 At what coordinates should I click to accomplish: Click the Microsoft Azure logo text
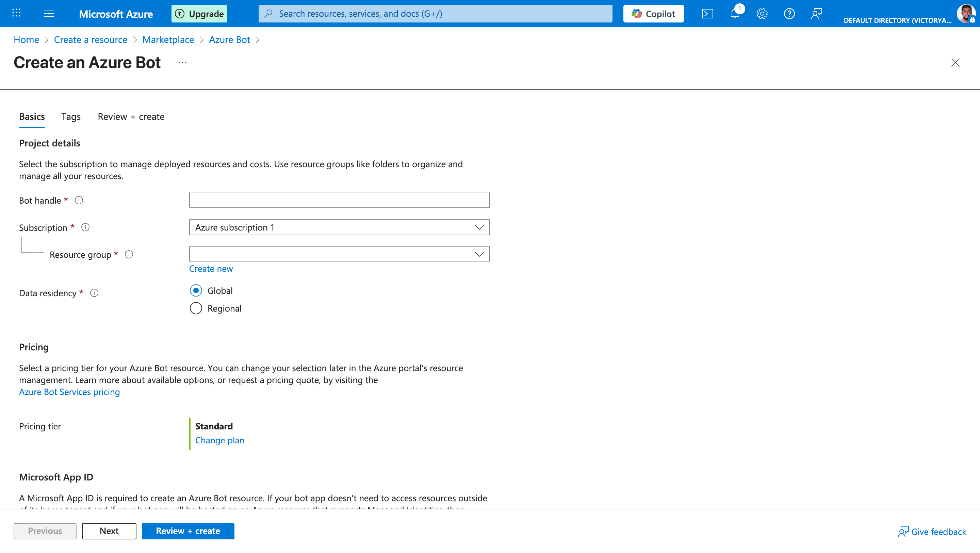(x=116, y=14)
